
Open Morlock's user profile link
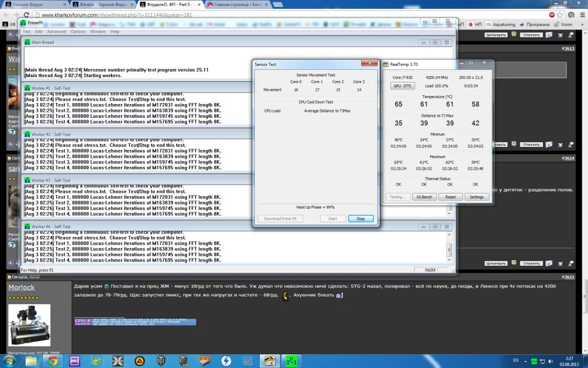point(22,288)
